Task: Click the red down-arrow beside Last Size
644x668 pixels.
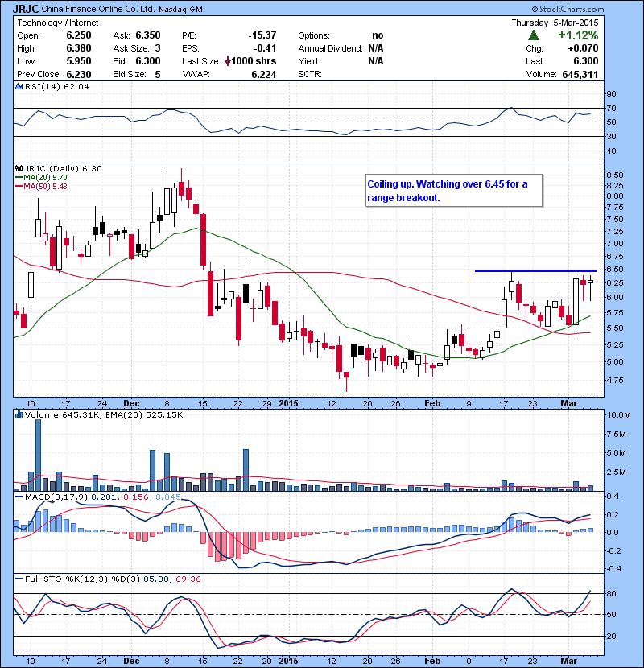Action: [228, 61]
